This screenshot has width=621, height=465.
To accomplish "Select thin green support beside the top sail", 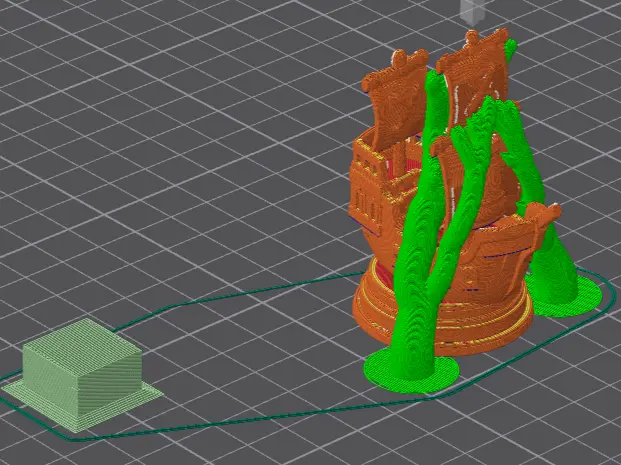I will [511, 51].
